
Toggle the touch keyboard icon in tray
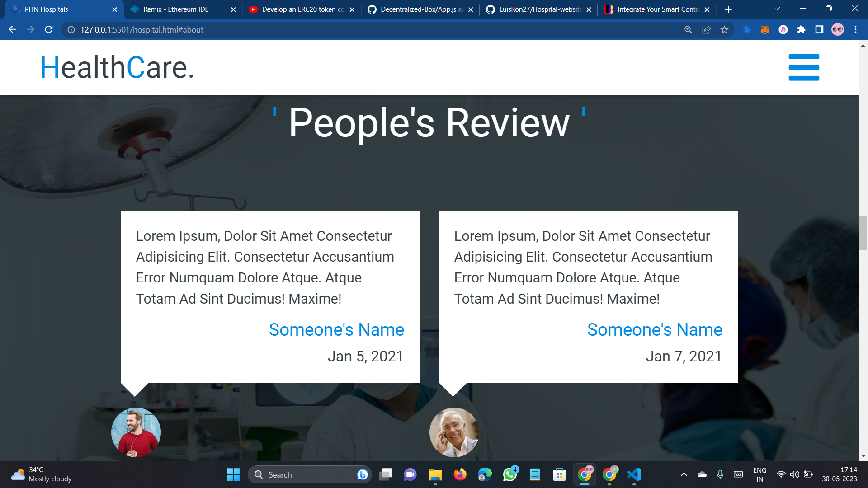tap(738, 474)
